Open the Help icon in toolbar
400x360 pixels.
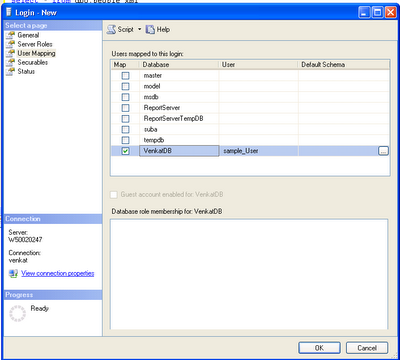click(x=151, y=30)
